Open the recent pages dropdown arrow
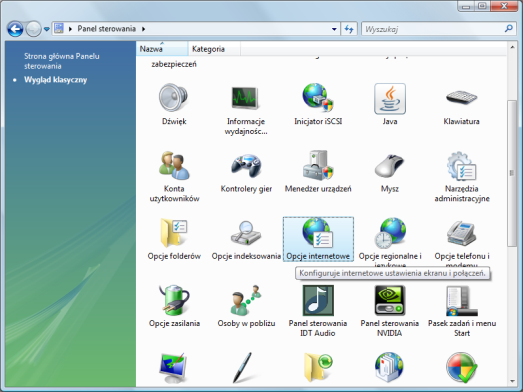523x392 pixels. [x=47, y=29]
